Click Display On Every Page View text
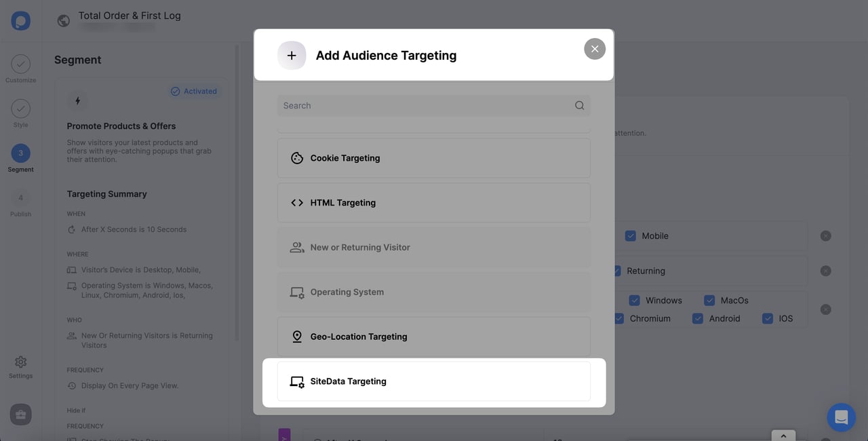868x441 pixels. pyautogui.click(x=130, y=385)
